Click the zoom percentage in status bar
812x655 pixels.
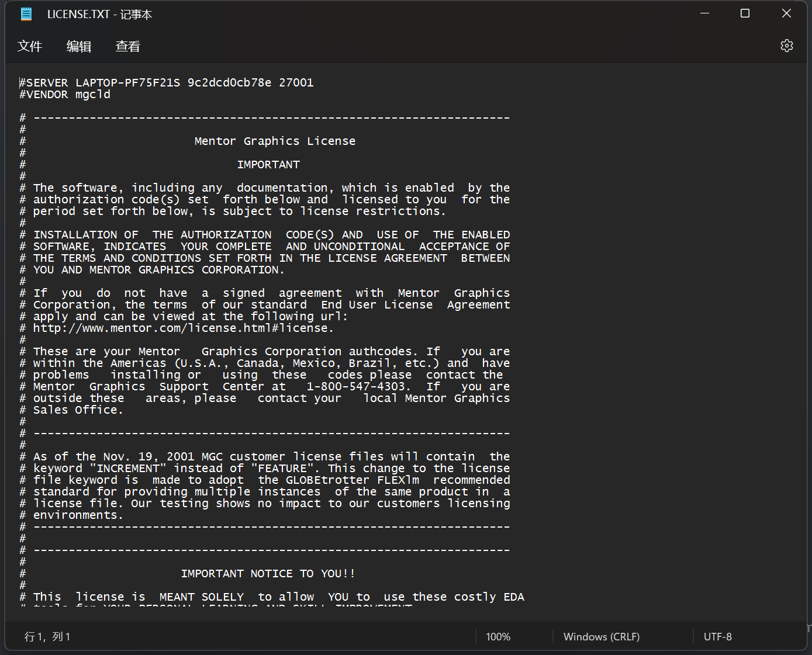pos(497,636)
